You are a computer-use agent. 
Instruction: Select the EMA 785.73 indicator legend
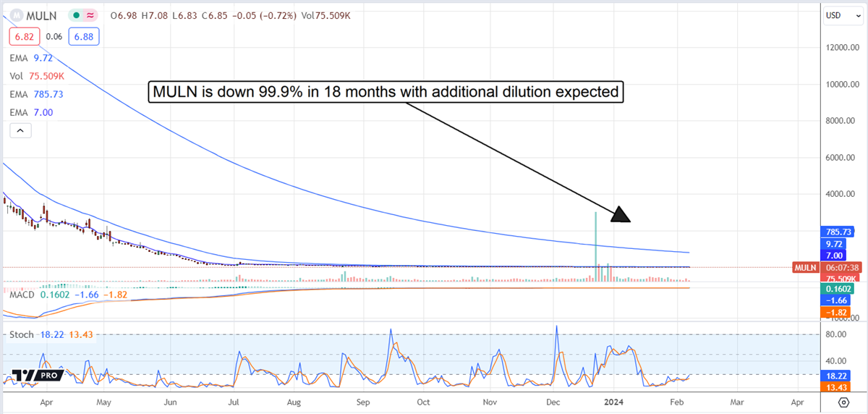[x=36, y=94]
